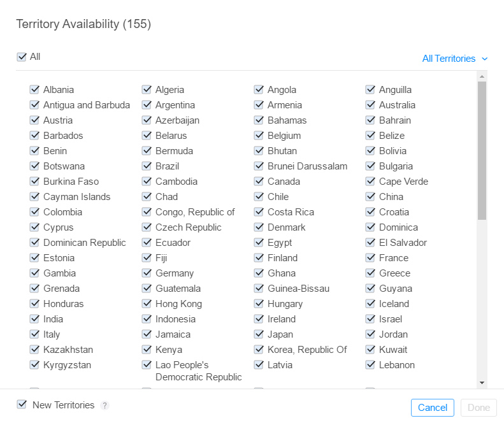Click the New Territories help question mark icon
This screenshot has width=504, height=423.
[x=105, y=406]
